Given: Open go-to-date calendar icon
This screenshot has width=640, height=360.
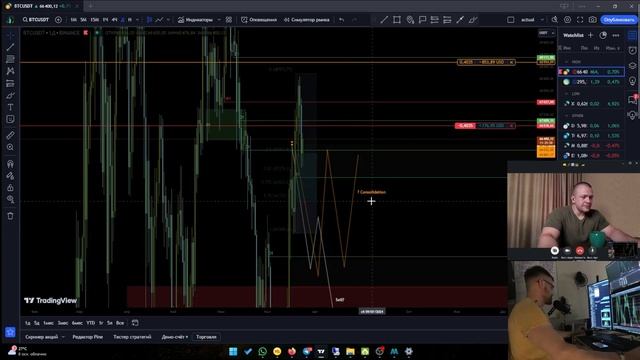Looking at the screenshot, I should [135, 323].
